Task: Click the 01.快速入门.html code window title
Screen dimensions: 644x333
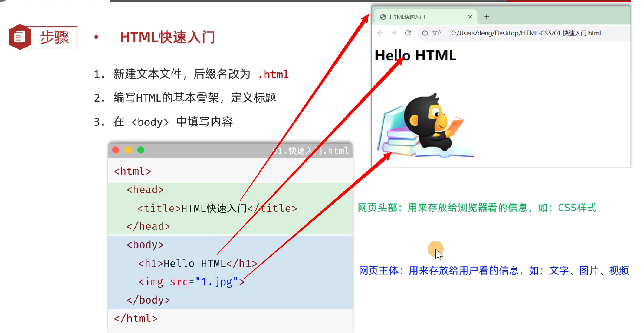Action: [310, 151]
